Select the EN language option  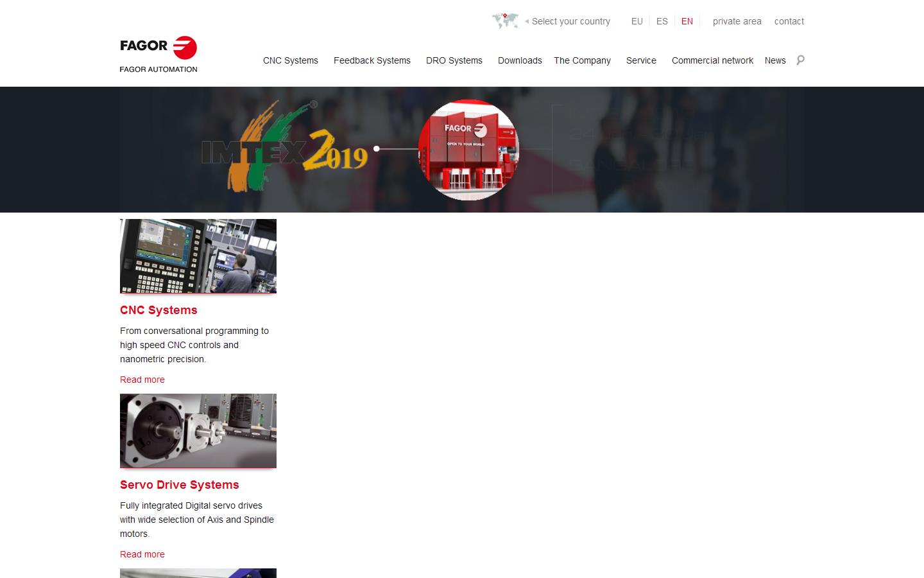[687, 21]
